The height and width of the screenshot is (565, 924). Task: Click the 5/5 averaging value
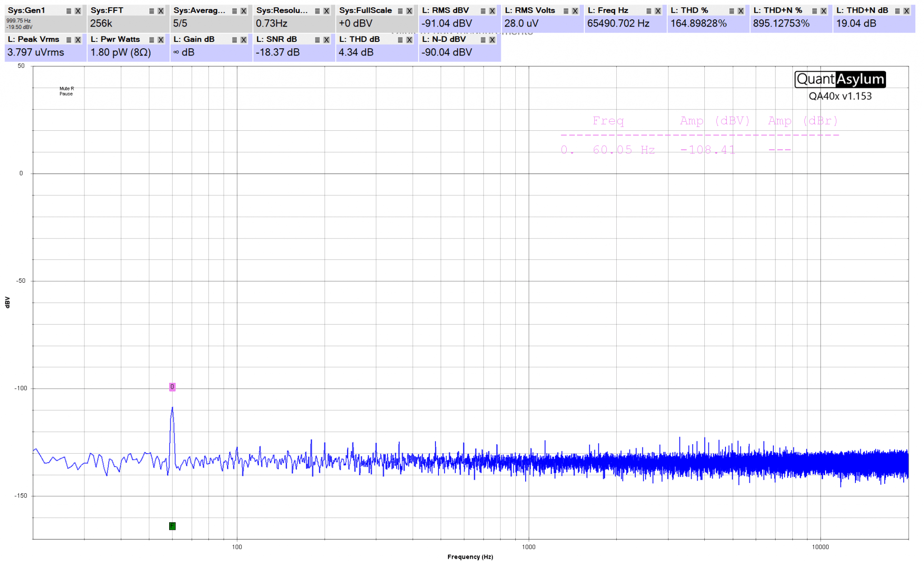tap(180, 23)
